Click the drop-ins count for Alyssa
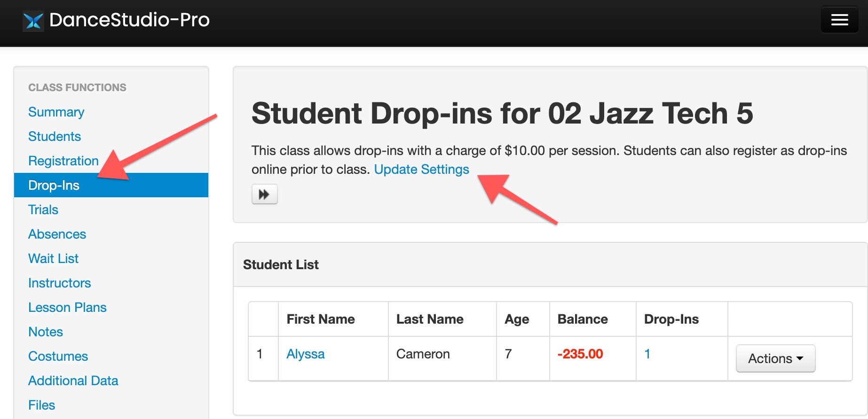 click(x=647, y=354)
